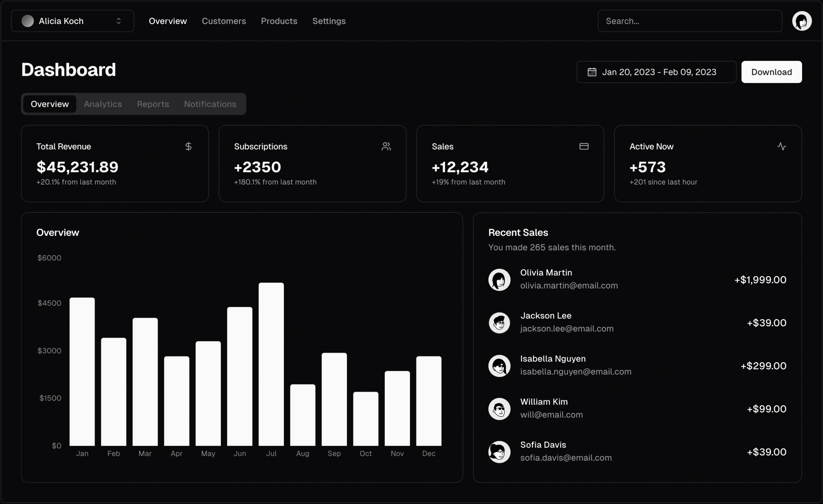Open the profile avatar in the top-right corner
This screenshot has width=823, height=504.
coord(803,21)
